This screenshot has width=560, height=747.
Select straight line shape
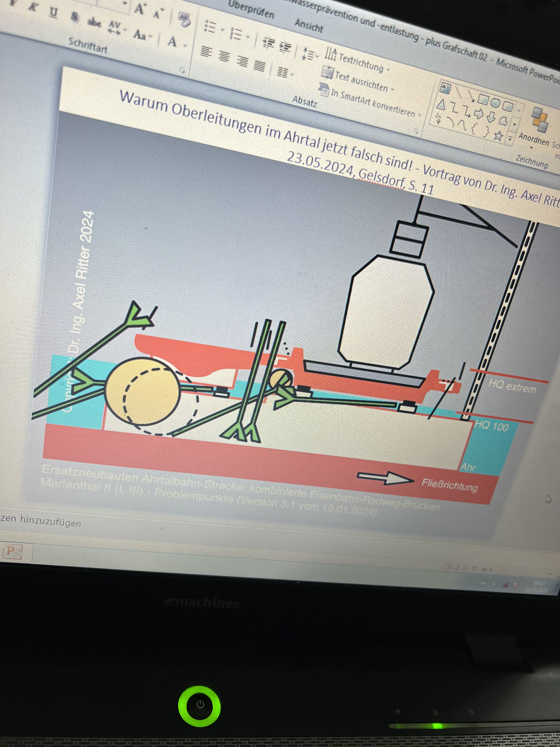pos(458,92)
